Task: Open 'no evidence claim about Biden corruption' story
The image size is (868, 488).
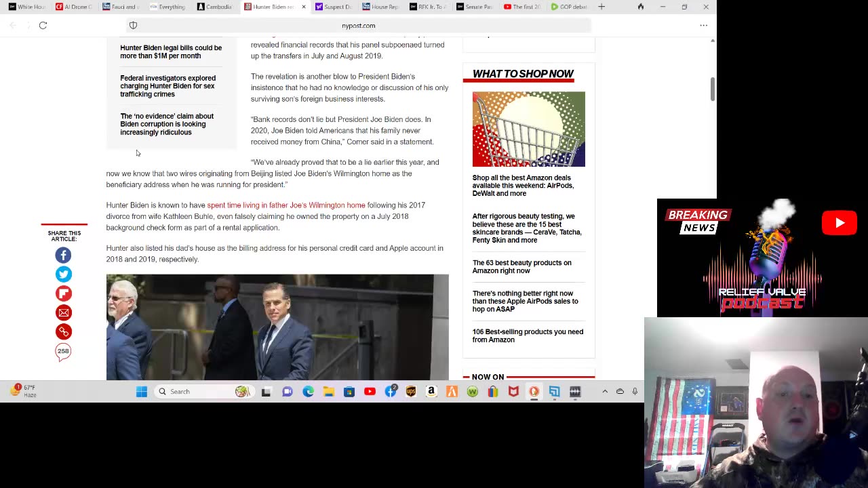Action: click(x=167, y=124)
